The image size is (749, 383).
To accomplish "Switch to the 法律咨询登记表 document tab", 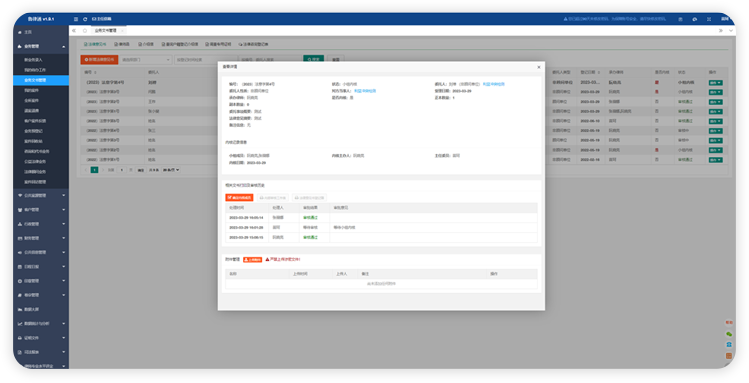I will tap(253, 44).
